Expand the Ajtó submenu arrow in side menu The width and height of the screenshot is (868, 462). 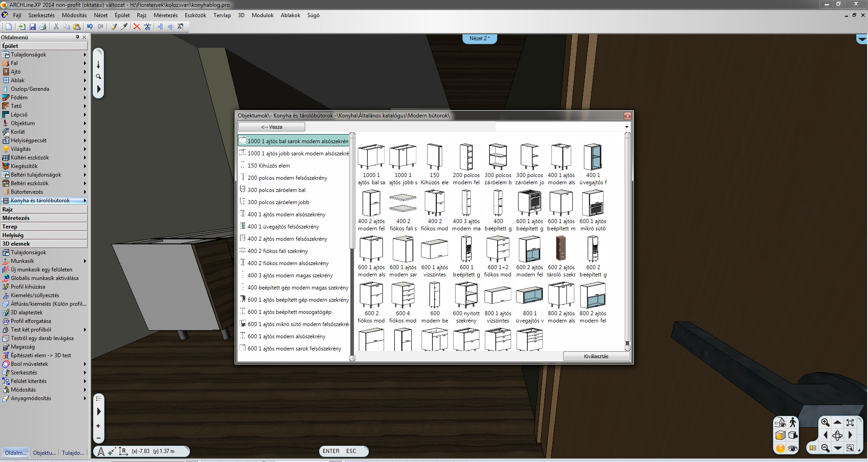[85, 72]
